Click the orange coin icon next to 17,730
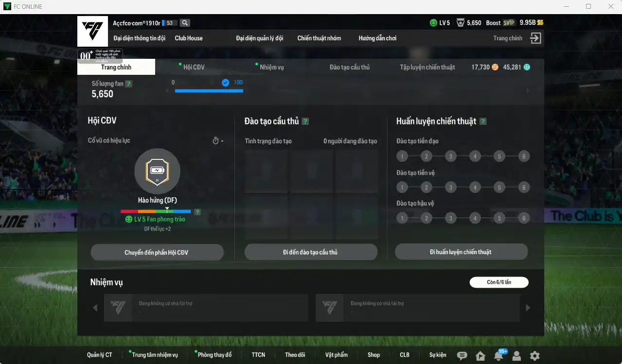 click(x=495, y=67)
